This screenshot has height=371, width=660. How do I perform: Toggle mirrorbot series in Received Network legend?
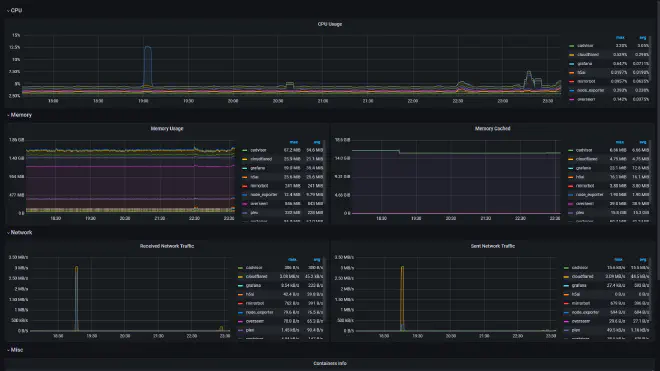[255, 303]
